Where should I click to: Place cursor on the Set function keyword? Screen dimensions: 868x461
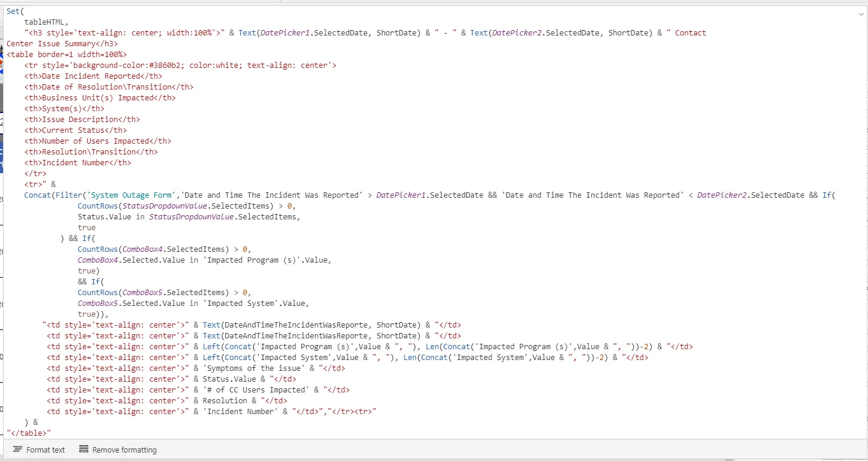[x=13, y=11]
